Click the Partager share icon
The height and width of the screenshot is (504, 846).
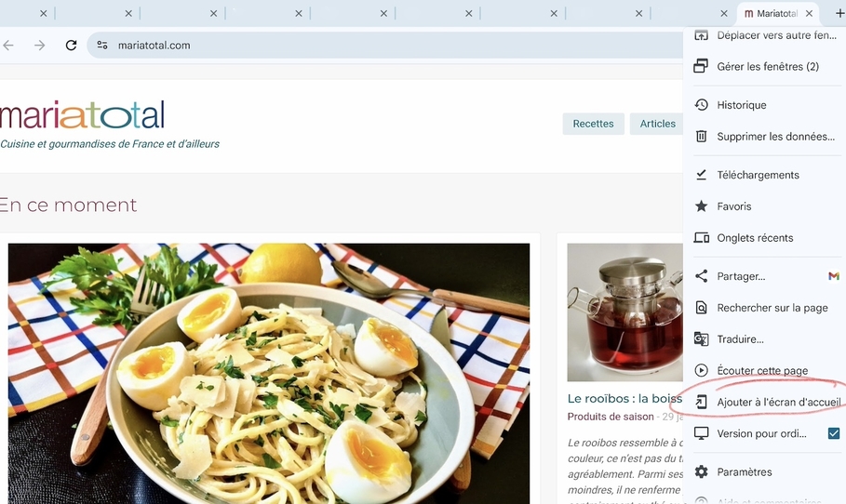[701, 276]
